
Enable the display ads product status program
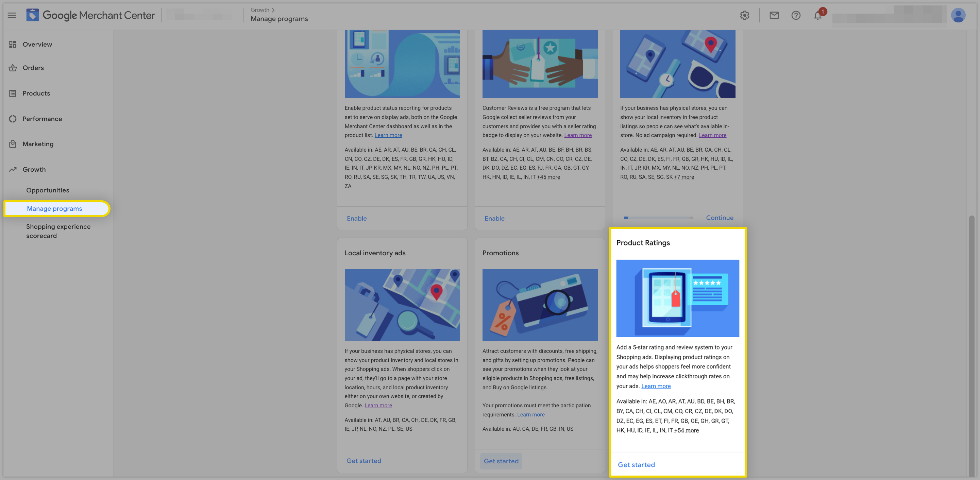tap(356, 218)
